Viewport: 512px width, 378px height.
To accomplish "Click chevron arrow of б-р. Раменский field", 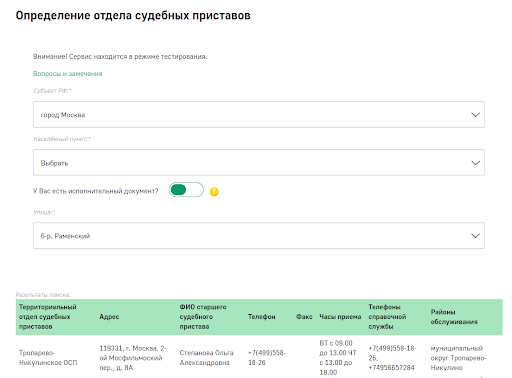I will coord(475,236).
